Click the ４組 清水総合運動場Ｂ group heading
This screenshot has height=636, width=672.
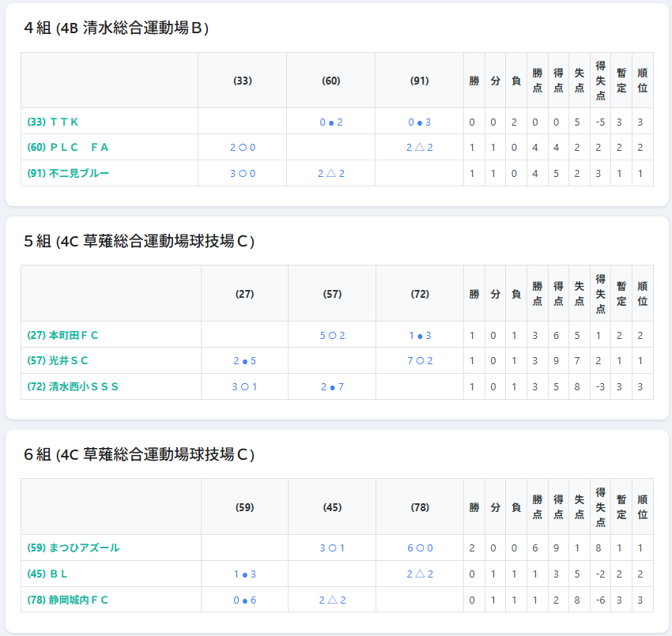pos(116,28)
